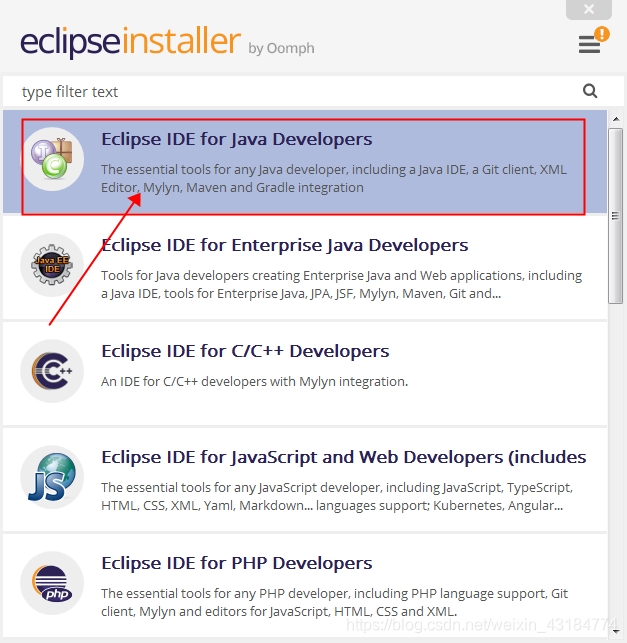Viewport: 627px width, 643px height.
Task: Open the hamburger menu with alert badge
Action: click(593, 40)
